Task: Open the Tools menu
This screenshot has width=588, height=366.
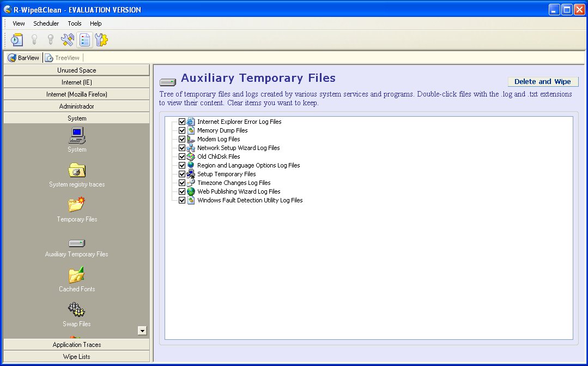Action: [x=75, y=23]
